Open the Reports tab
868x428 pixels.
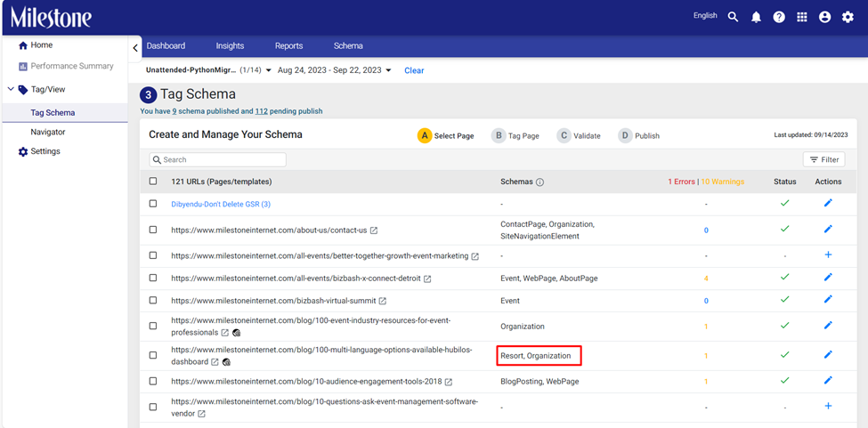coord(289,46)
